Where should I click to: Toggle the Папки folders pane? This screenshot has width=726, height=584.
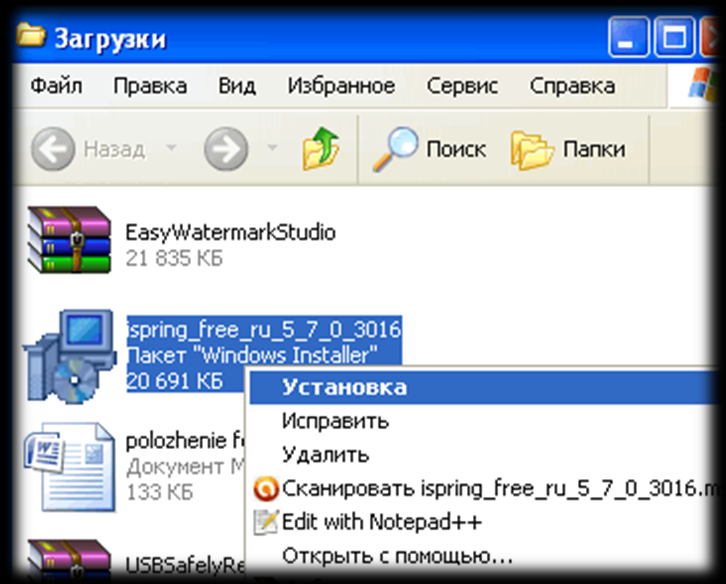[x=568, y=149]
